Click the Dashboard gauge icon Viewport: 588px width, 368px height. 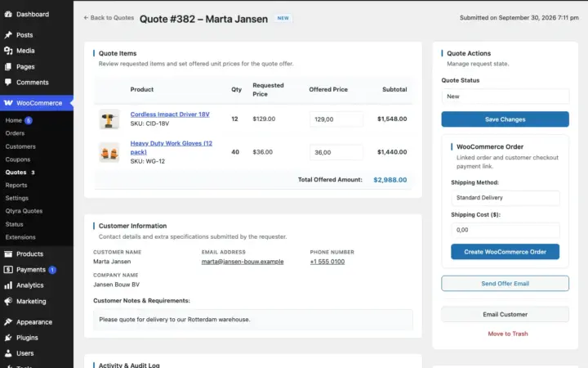[x=8, y=14]
